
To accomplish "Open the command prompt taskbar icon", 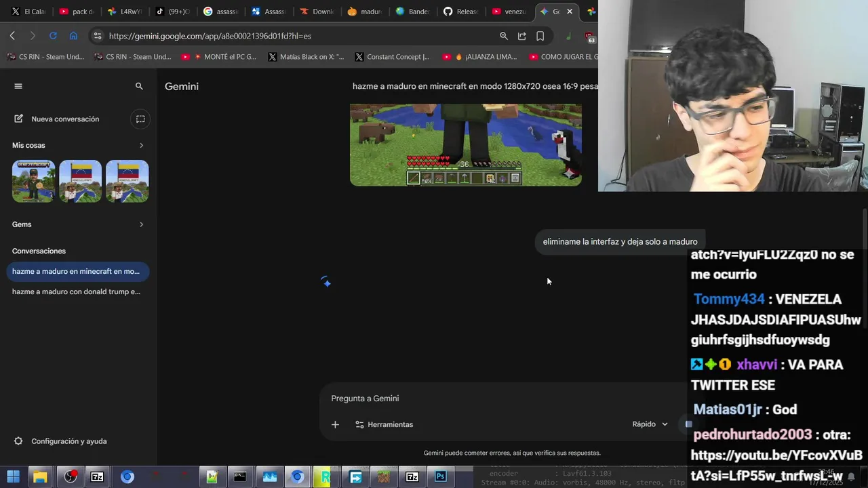I will tap(239, 476).
